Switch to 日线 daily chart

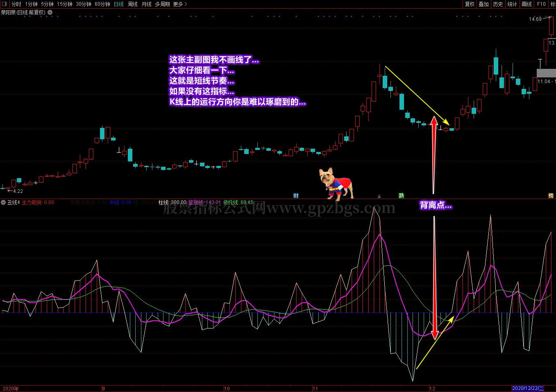(119, 4)
